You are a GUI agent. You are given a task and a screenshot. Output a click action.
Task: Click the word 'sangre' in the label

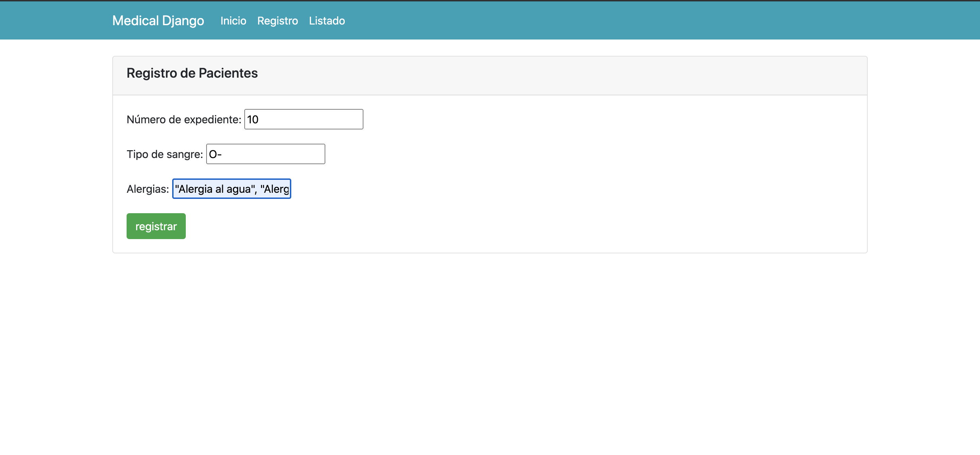point(183,154)
